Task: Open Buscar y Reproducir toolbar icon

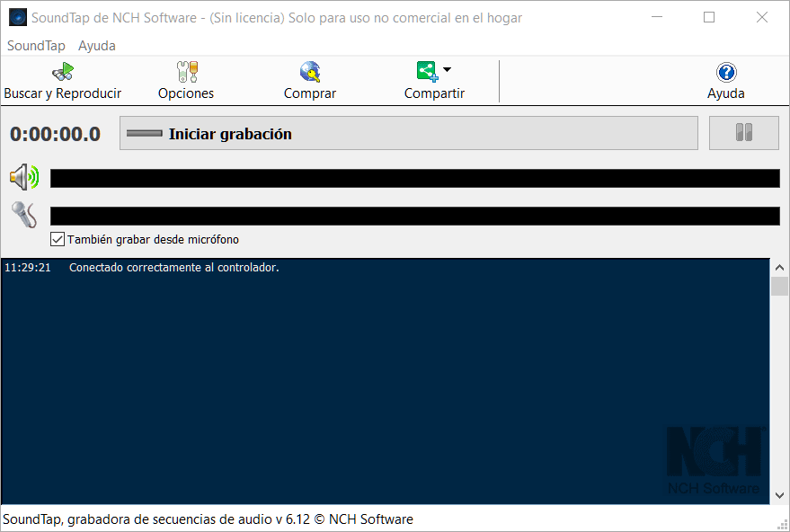Action: (x=63, y=72)
